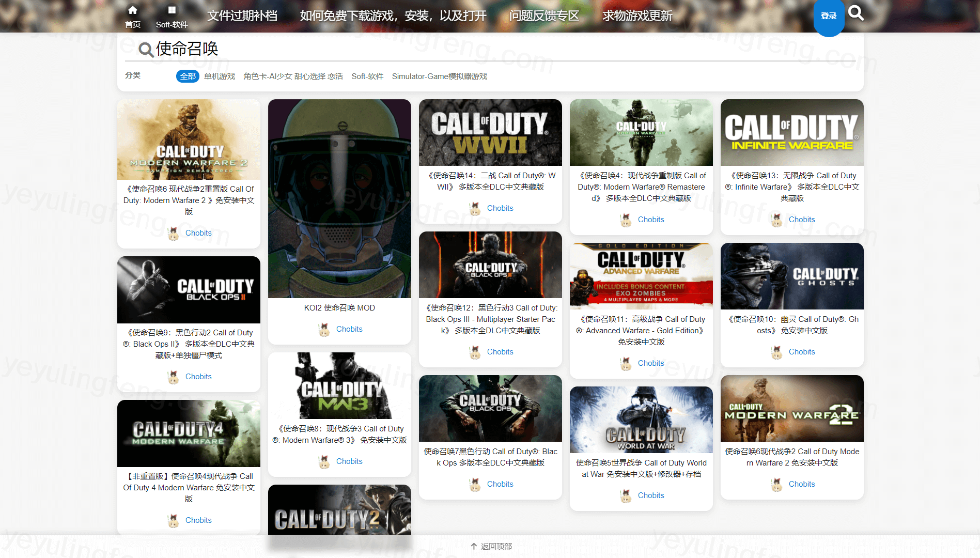Click Chobits avatar under 使命召唤11 Advanced Warfare
The image size is (980, 558).
coord(626,363)
